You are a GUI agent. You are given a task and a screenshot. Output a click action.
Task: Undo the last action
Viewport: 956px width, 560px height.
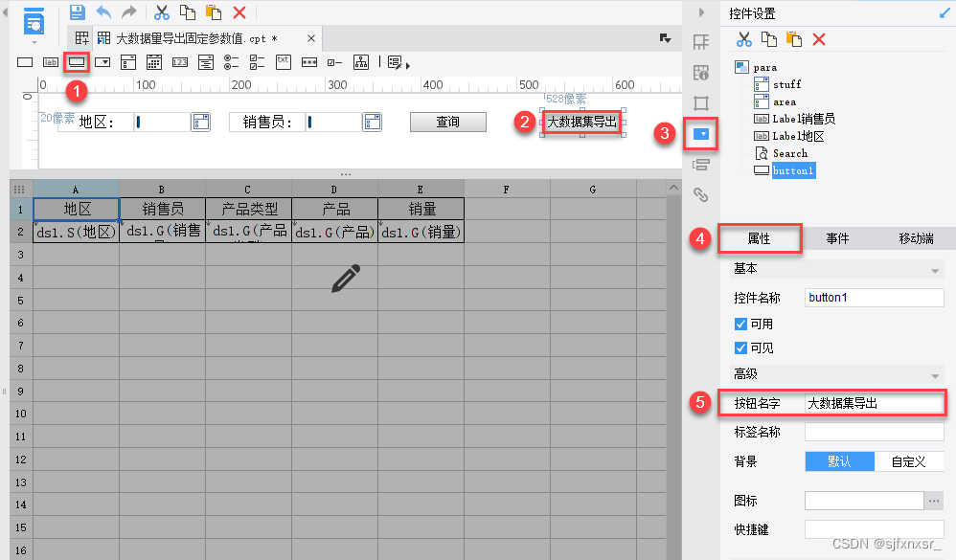(103, 11)
